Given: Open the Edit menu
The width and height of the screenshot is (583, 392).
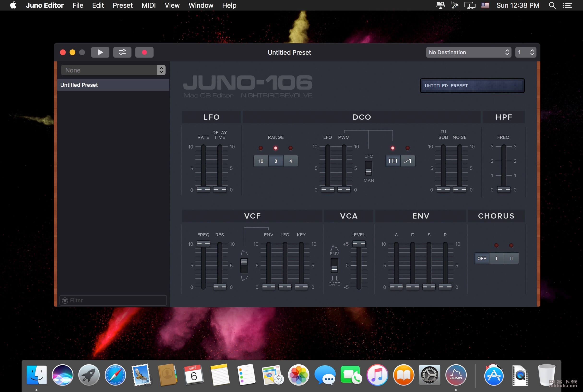Looking at the screenshot, I should point(98,5).
